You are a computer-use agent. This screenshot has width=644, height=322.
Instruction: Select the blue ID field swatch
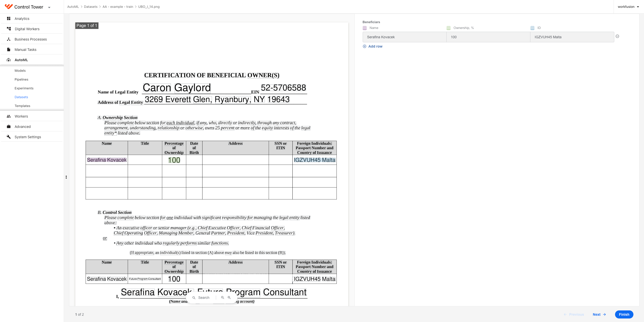(532, 28)
